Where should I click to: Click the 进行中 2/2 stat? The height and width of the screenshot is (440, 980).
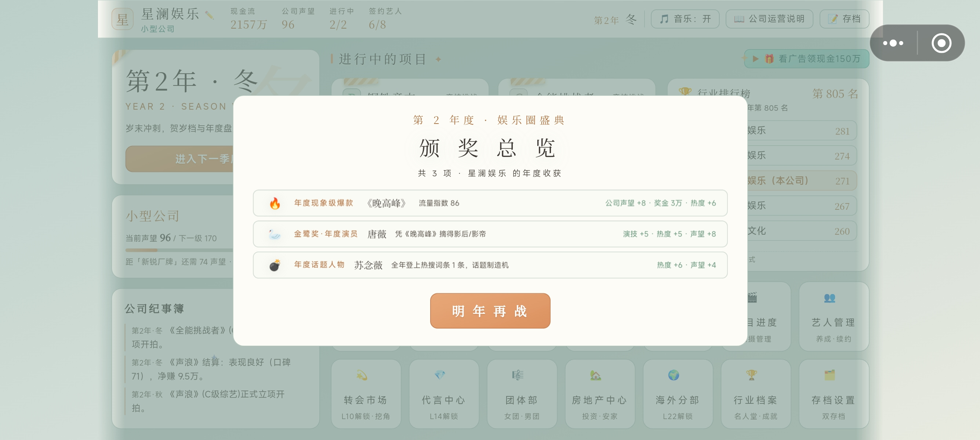point(342,19)
